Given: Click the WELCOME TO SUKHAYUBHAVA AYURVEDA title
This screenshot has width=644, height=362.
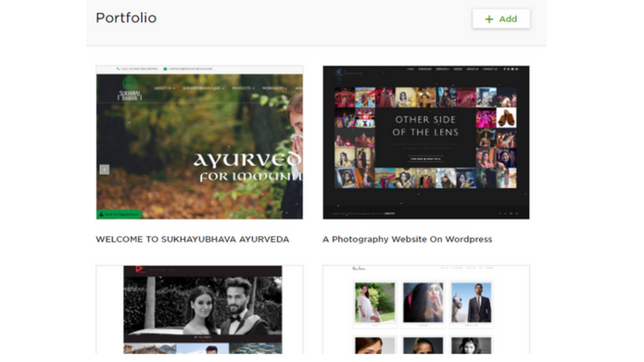Looking at the screenshot, I should 192,239.
